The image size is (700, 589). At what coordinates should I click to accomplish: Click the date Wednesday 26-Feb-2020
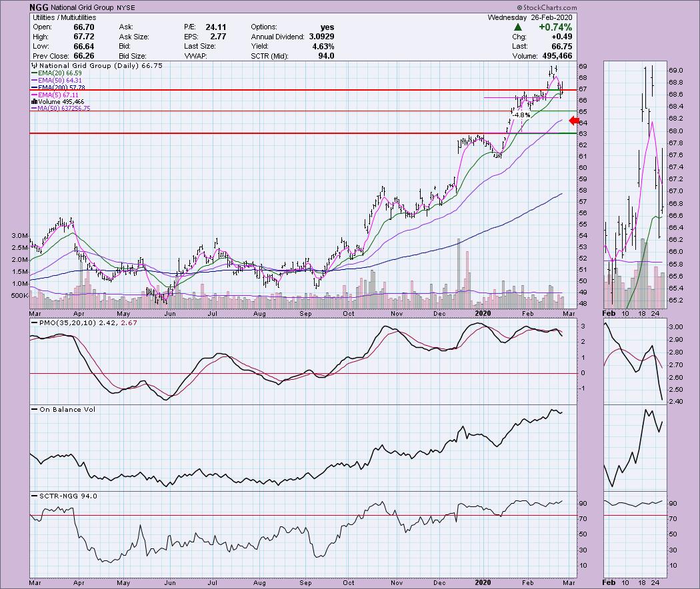click(x=529, y=17)
